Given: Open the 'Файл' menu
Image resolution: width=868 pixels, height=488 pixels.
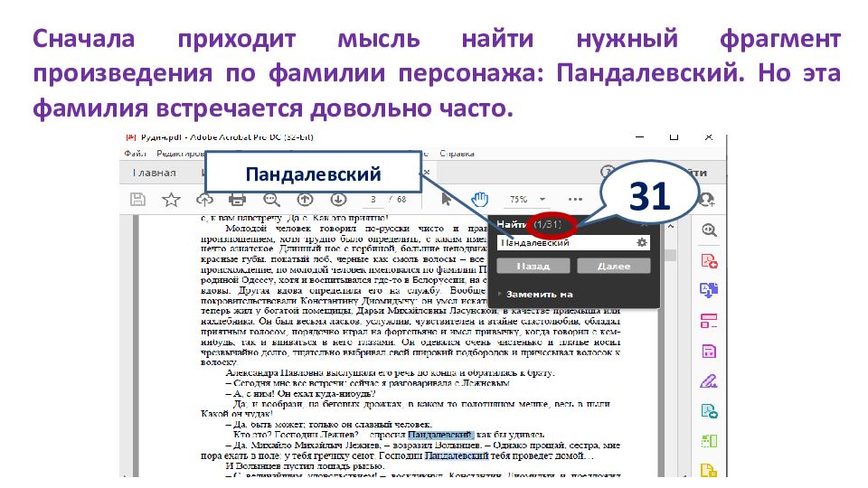Looking at the screenshot, I should (x=135, y=154).
